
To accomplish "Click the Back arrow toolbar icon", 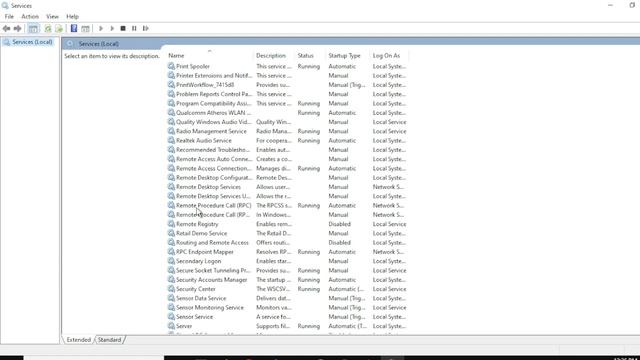I will tap(6, 29).
